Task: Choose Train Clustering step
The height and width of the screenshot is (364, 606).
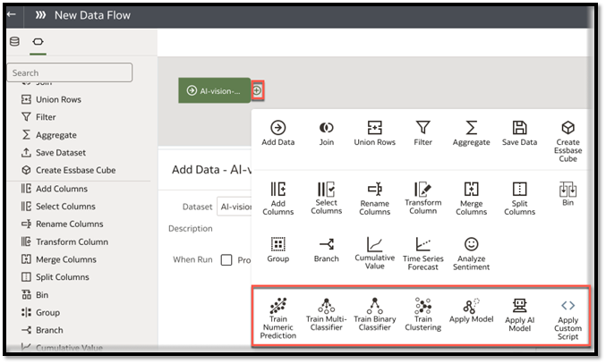Action: pyautogui.click(x=422, y=315)
